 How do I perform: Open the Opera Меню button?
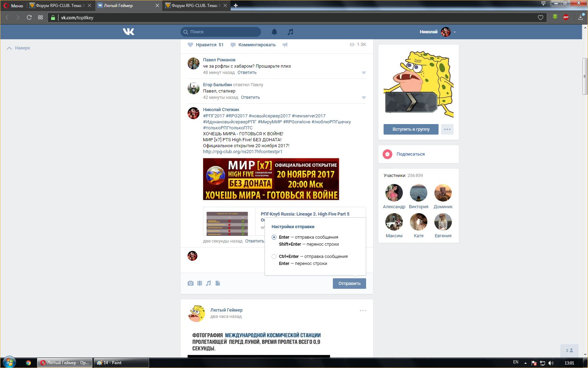pyautogui.click(x=13, y=6)
